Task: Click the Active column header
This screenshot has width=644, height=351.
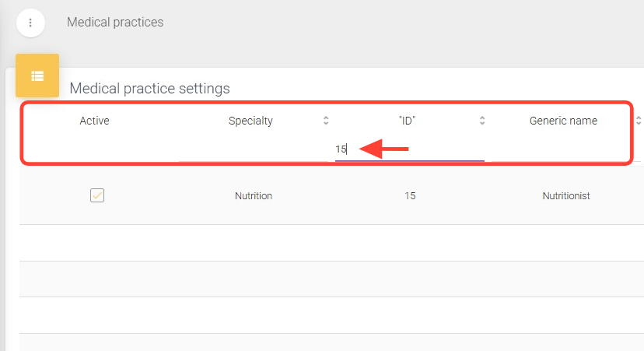Action: click(95, 121)
